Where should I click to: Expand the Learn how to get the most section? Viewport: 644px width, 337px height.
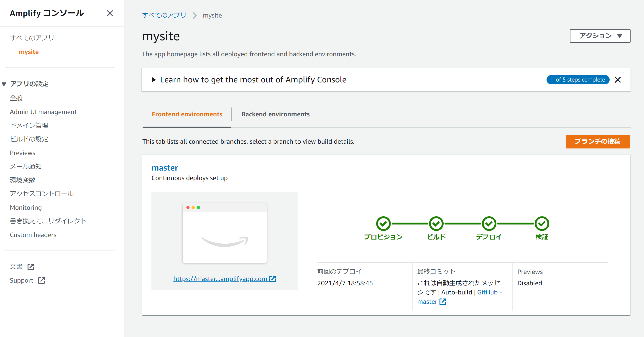[x=154, y=80]
